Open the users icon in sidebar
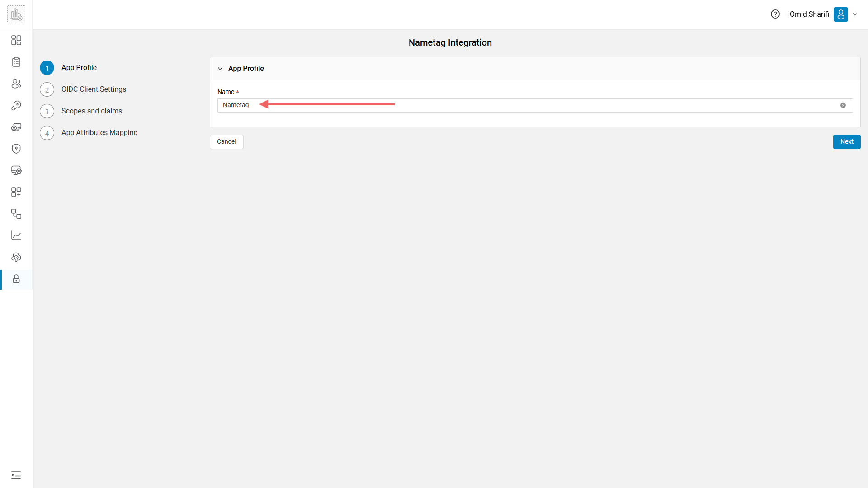 pos(16,84)
